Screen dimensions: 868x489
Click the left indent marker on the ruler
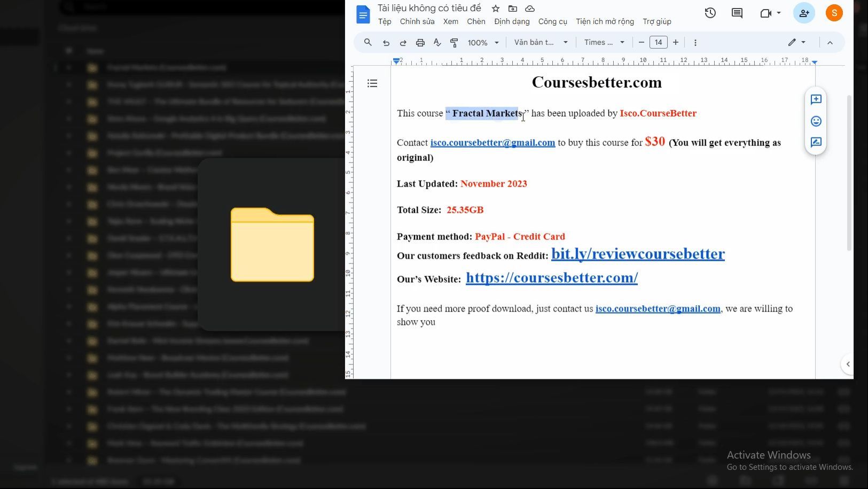click(x=396, y=61)
